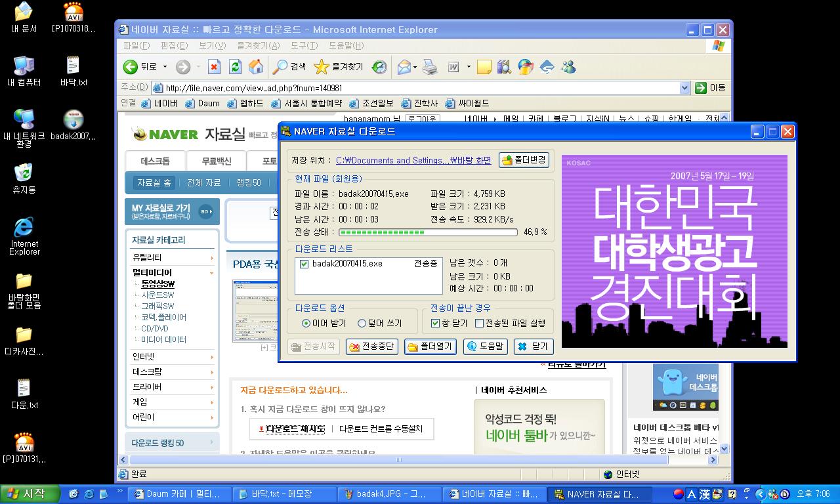Image resolution: width=840 pixels, height=504 pixels.
Task: Click the yellow note toolbar icon
Action: click(484, 66)
